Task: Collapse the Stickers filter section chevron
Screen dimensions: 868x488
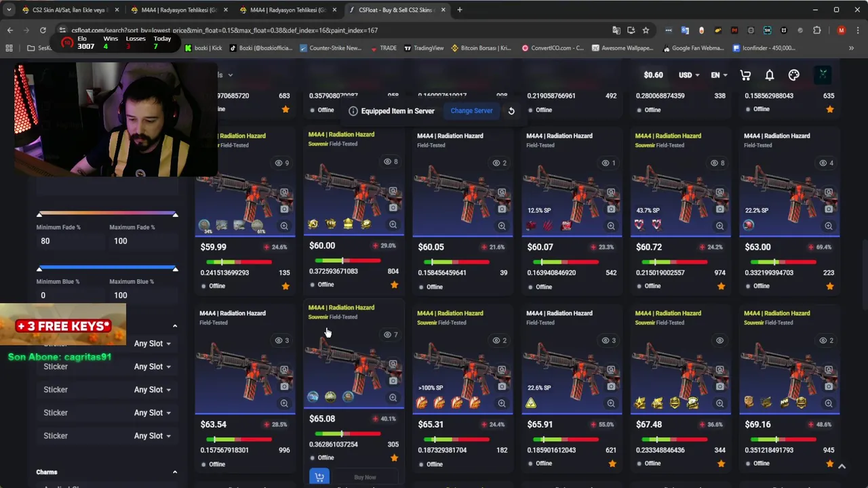Action: [x=174, y=326]
